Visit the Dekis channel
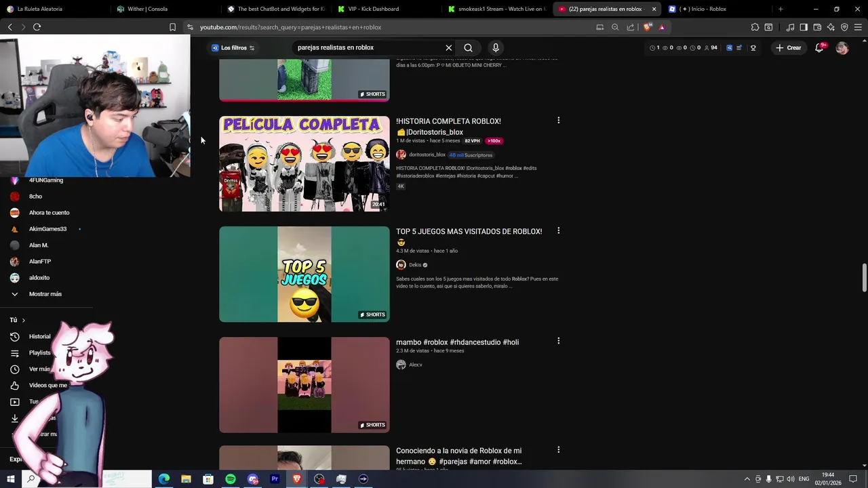868x488 pixels. click(415, 265)
